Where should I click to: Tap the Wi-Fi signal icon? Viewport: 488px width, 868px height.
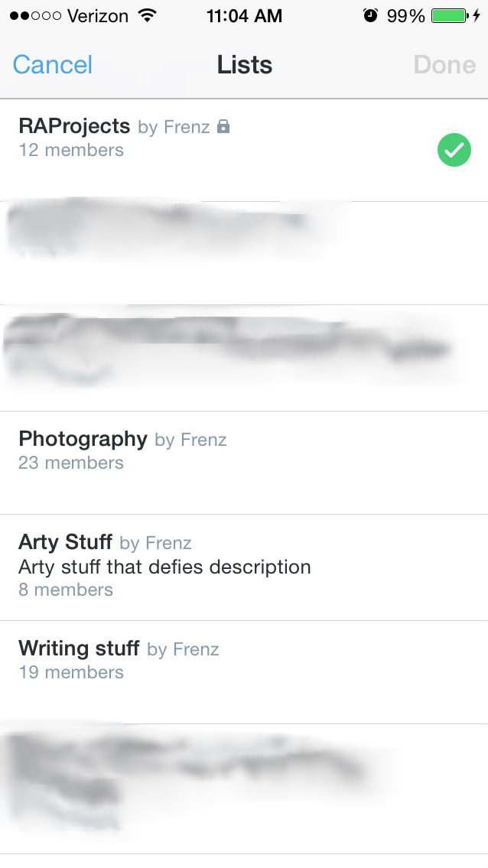coord(146,16)
